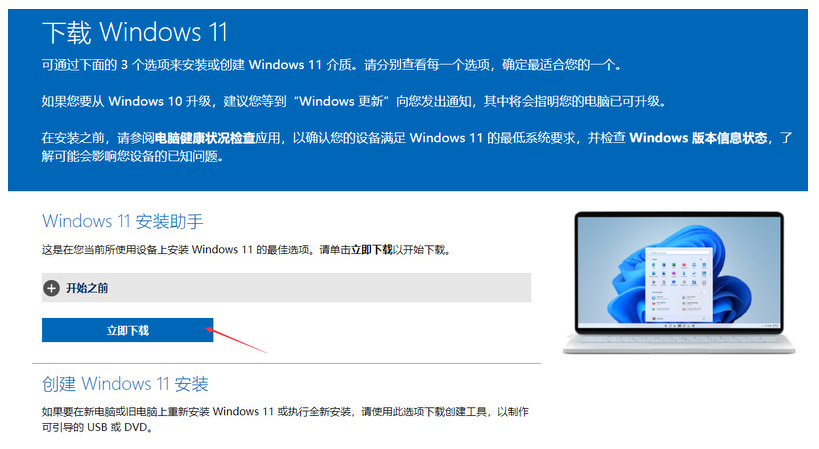Click the laptop keyboard in the image
The image size is (819, 449).
click(x=679, y=339)
